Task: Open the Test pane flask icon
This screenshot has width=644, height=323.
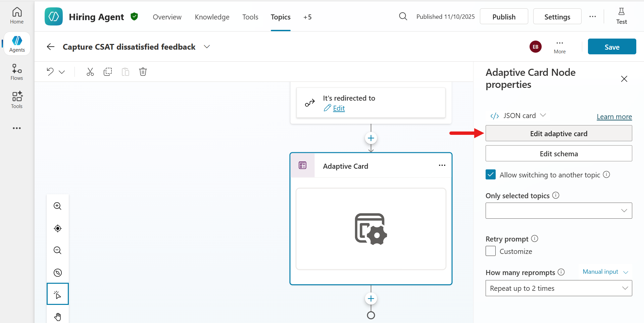Action: coord(622,16)
